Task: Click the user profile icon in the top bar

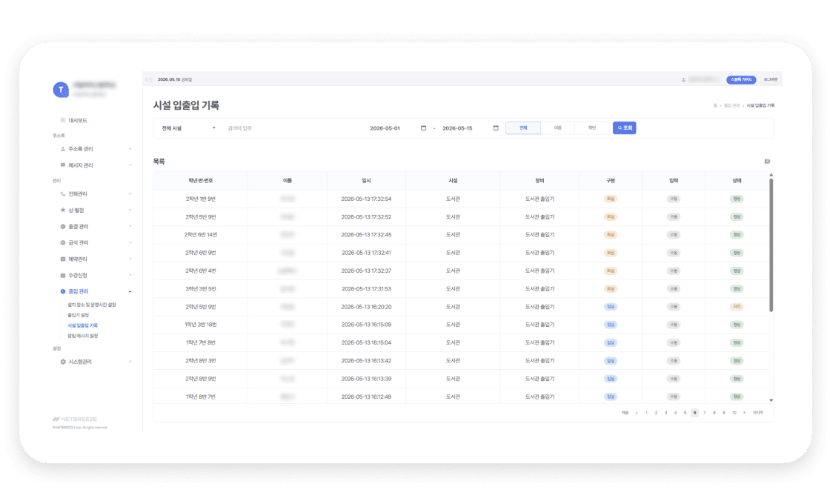Action: (x=683, y=79)
